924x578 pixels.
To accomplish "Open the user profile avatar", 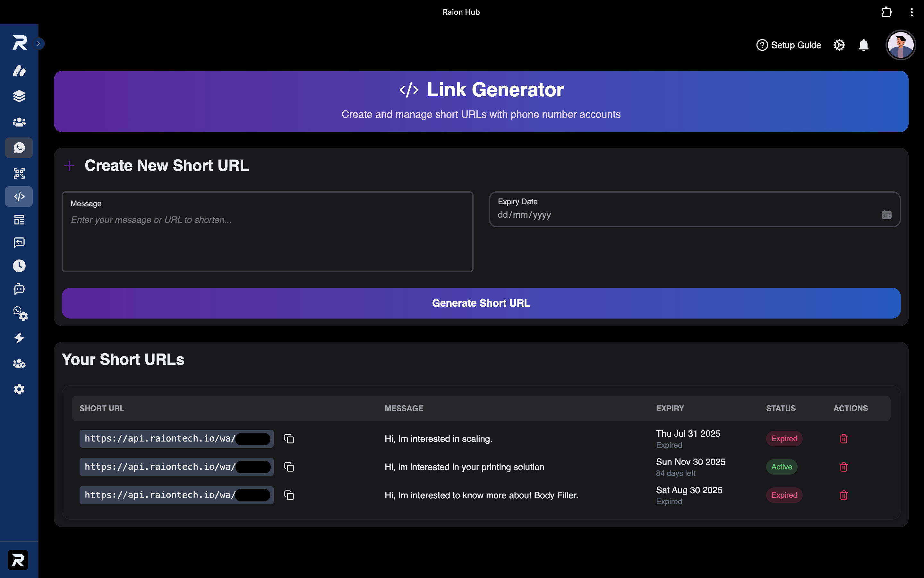I will [x=901, y=45].
